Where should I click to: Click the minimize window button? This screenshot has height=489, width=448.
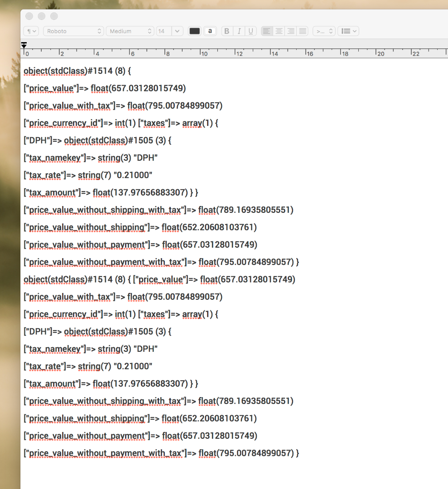click(42, 16)
